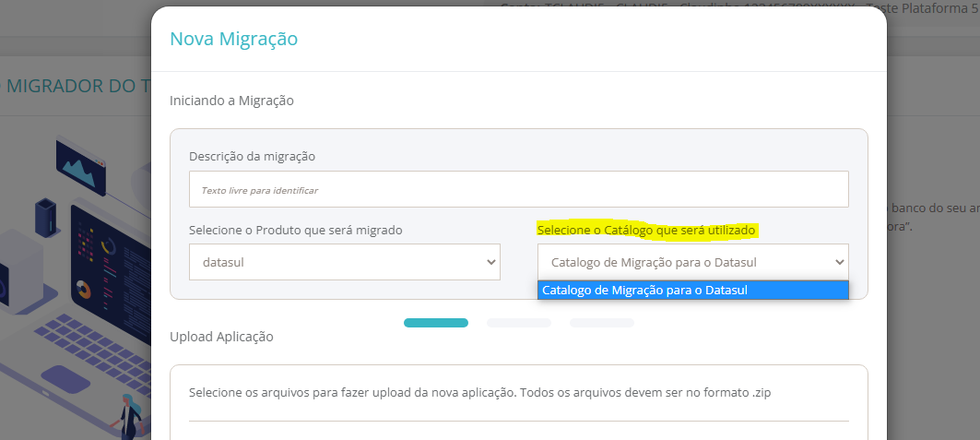
Task: Select Catalogo de Migração para o Datasul option
Action: 693,290
